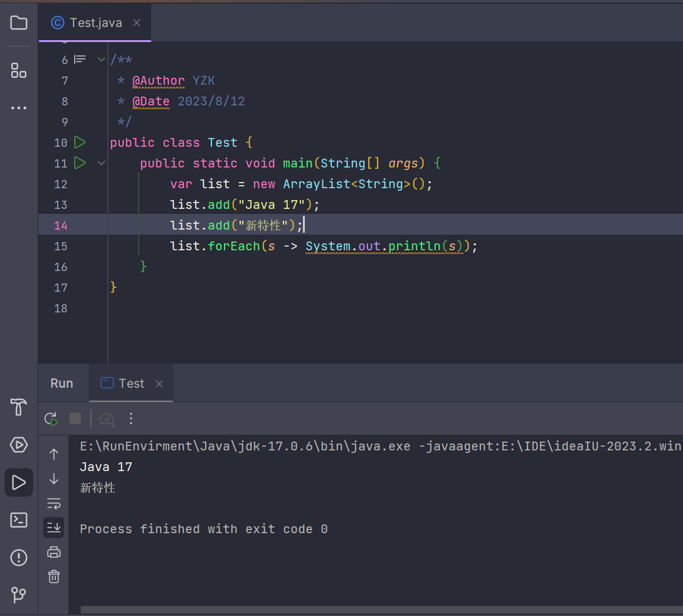Screen dimensions: 683x616
Task: Open the Terminal tool window
Action: pos(19,520)
